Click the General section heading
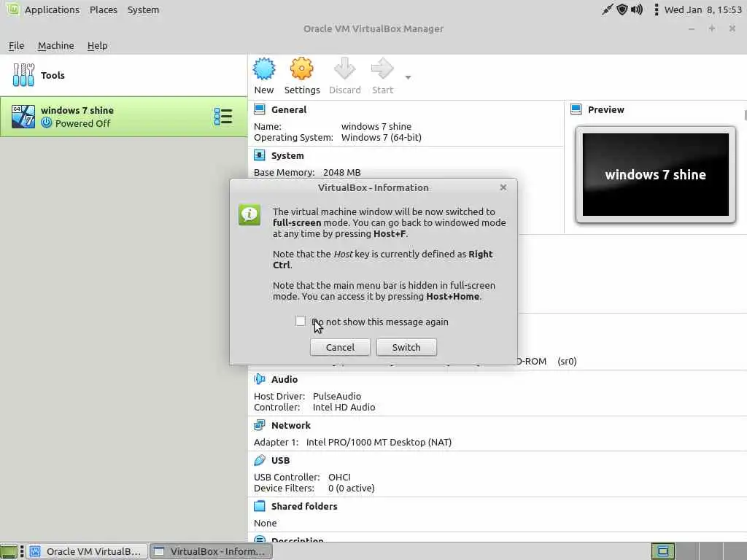This screenshot has height=560, width=747. 289,109
